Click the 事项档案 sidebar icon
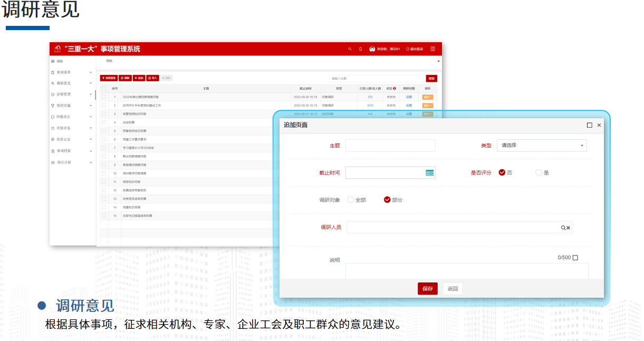 pyautogui.click(x=53, y=151)
